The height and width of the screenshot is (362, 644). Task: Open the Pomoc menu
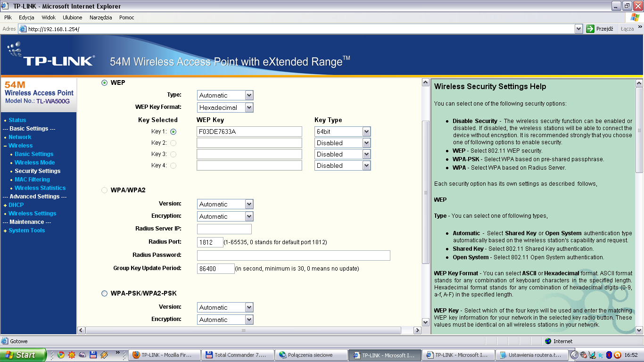(x=127, y=17)
